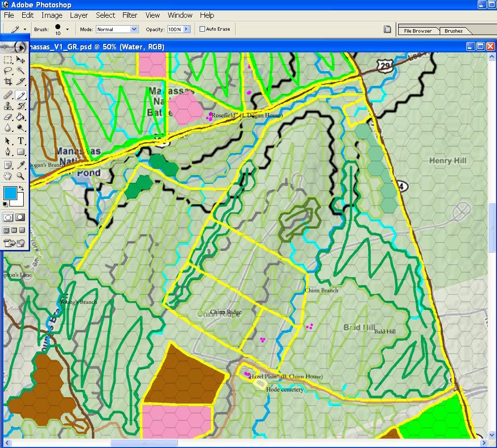497x448 pixels.
Task: Click the horizontal scrollbar thumb
Action: coord(144,443)
